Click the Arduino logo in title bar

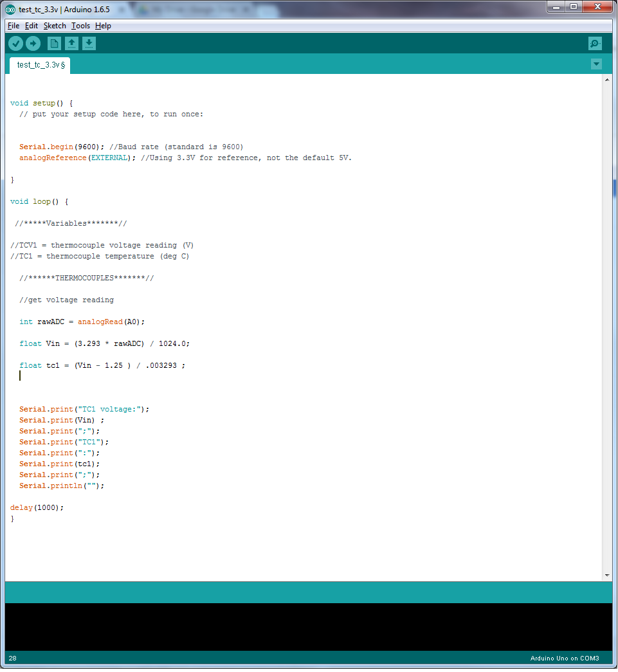click(10, 10)
